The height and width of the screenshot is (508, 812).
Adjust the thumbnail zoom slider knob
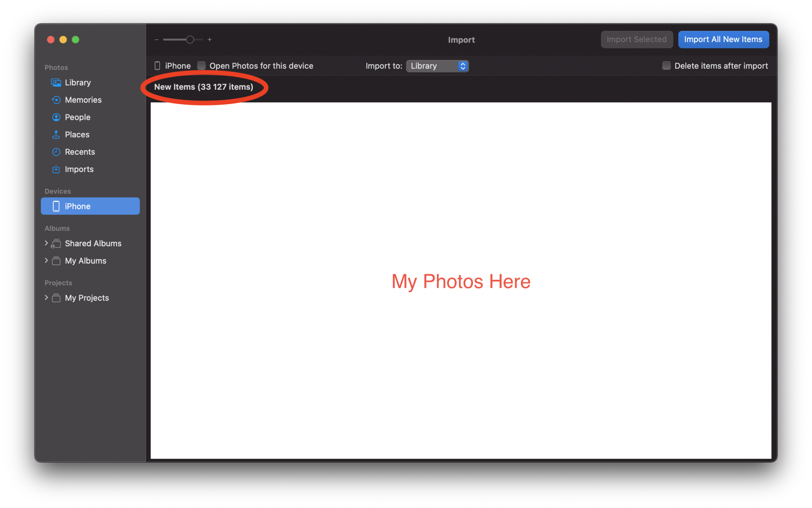click(x=190, y=40)
